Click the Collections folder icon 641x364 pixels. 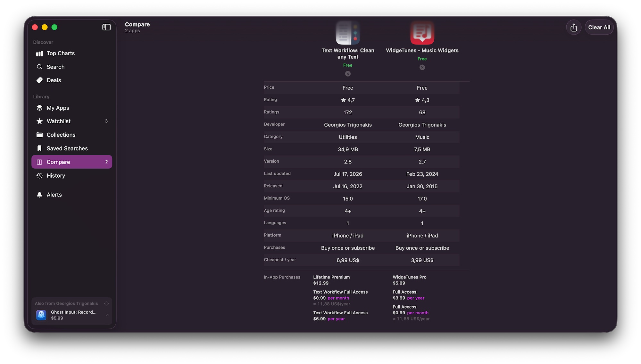[39, 135]
